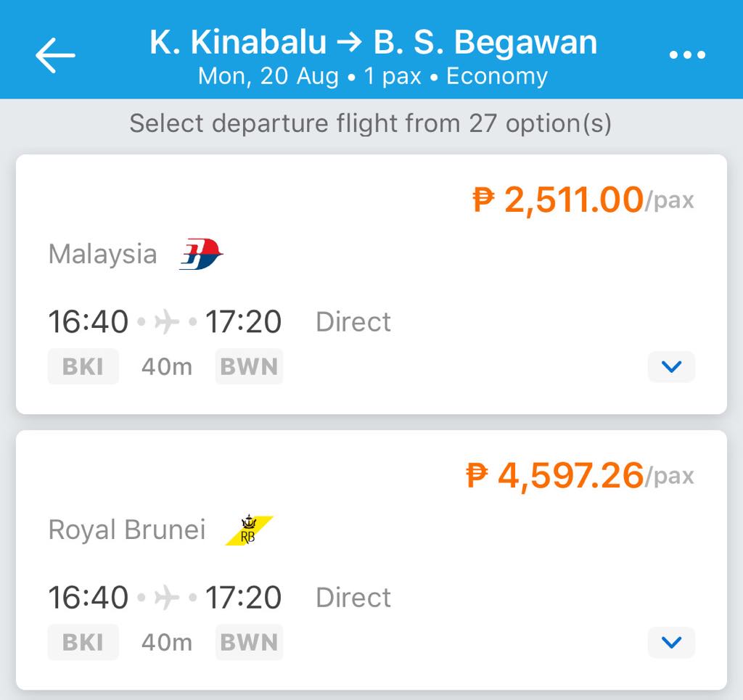Click the airplane icon on Malaysia flight
This screenshot has width=743, height=700.
(x=167, y=321)
